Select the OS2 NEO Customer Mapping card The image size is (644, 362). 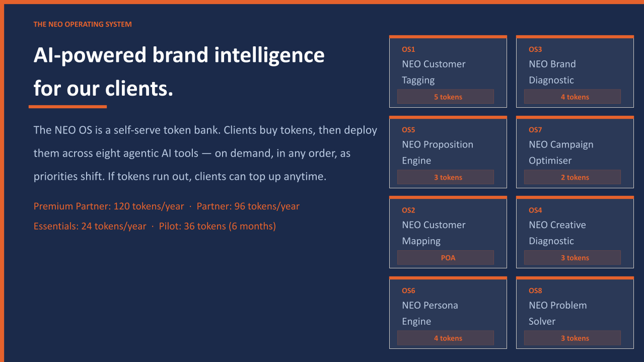tap(448, 232)
